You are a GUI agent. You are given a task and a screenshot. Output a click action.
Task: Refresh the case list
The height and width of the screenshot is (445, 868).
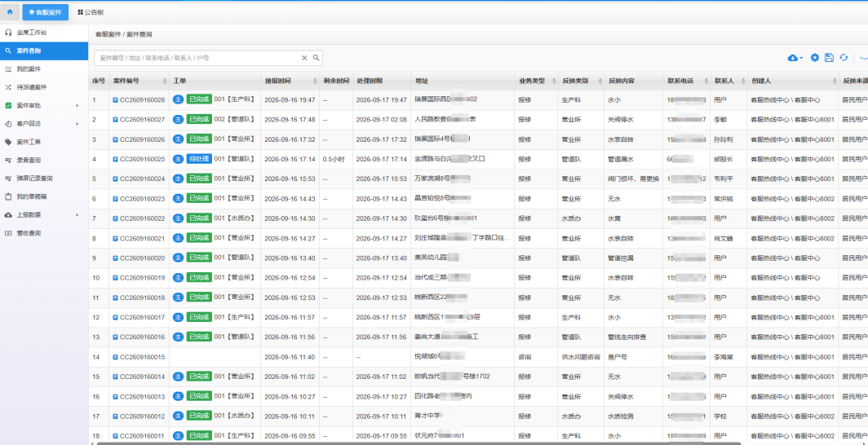844,58
